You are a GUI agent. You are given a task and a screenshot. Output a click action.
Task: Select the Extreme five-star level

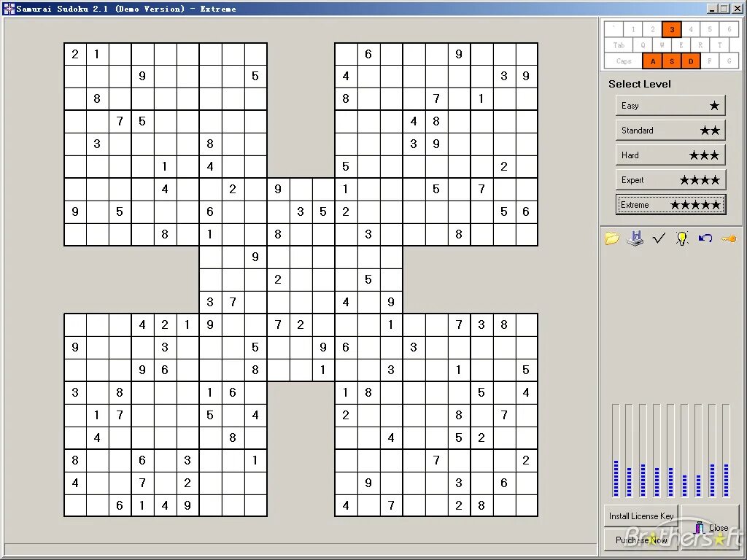click(x=670, y=205)
